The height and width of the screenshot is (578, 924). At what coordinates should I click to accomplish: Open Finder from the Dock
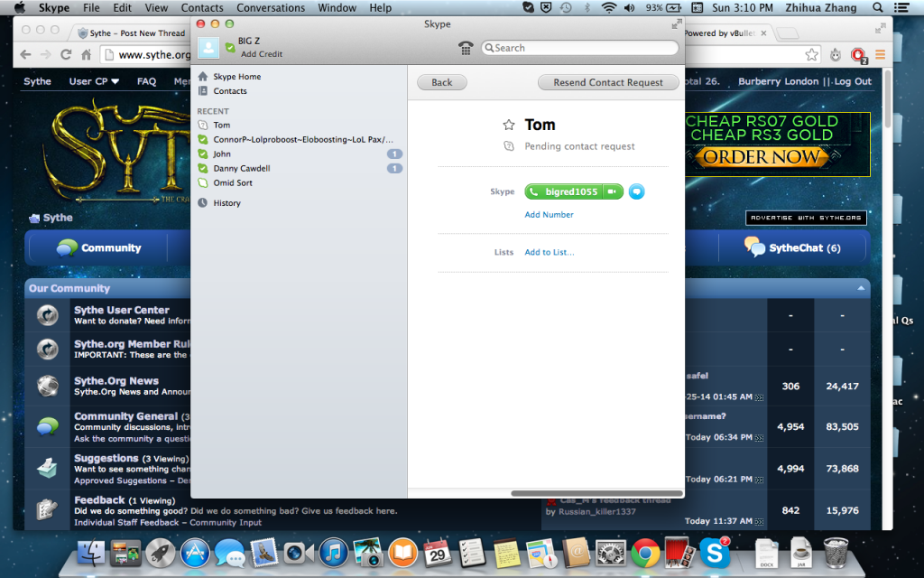91,554
